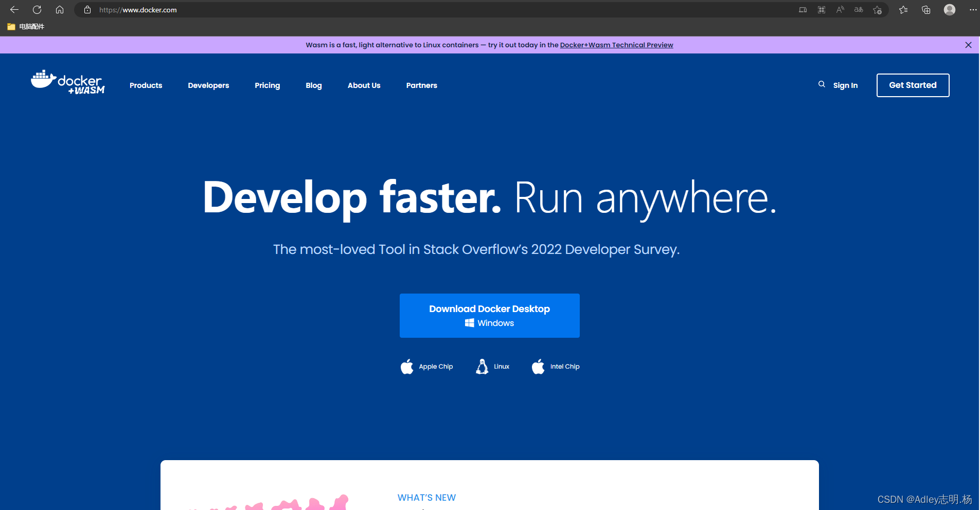980x510 pixels.
Task: Open browser settings and more menu
Action: [x=973, y=10]
